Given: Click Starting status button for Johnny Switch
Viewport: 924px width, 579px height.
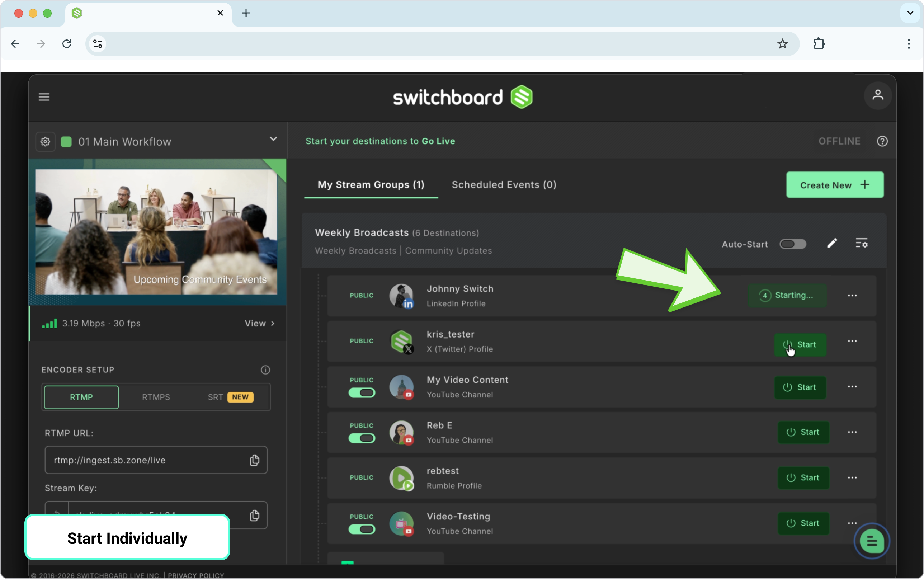Looking at the screenshot, I should tap(787, 295).
